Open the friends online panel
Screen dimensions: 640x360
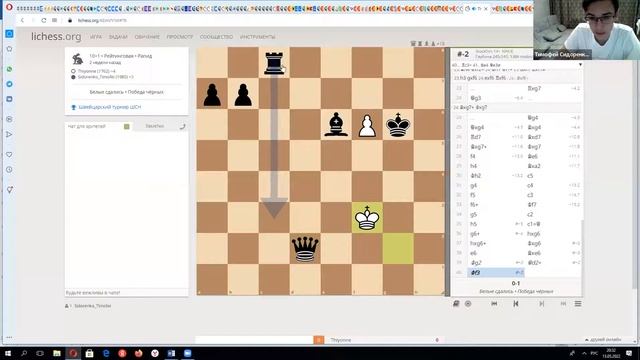(x=603, y=340)
